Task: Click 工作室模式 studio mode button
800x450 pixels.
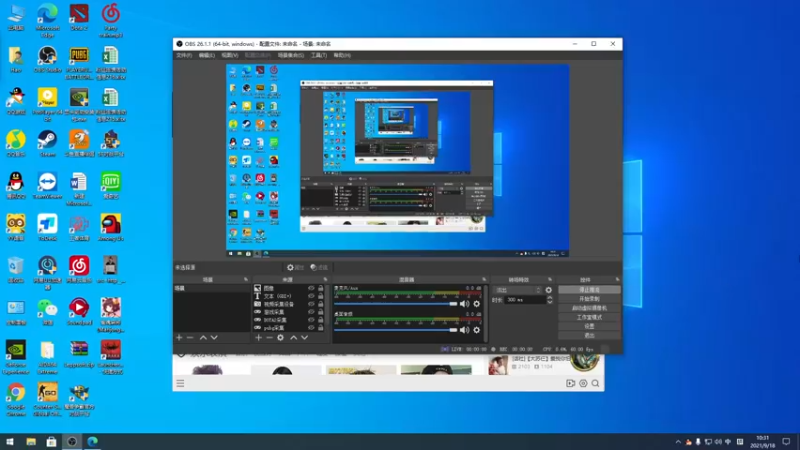Action: [589, 317]
